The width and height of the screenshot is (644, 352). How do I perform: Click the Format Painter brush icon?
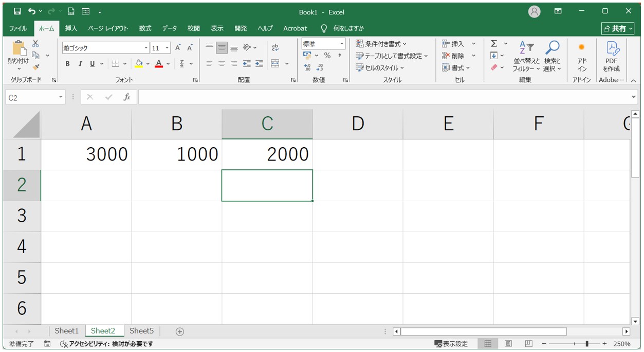(x=36, y=67)
